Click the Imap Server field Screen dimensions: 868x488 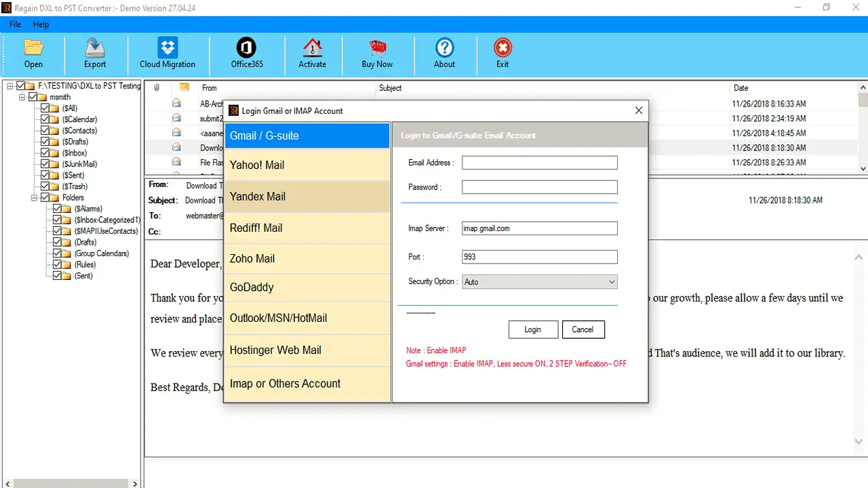[540, 228]
